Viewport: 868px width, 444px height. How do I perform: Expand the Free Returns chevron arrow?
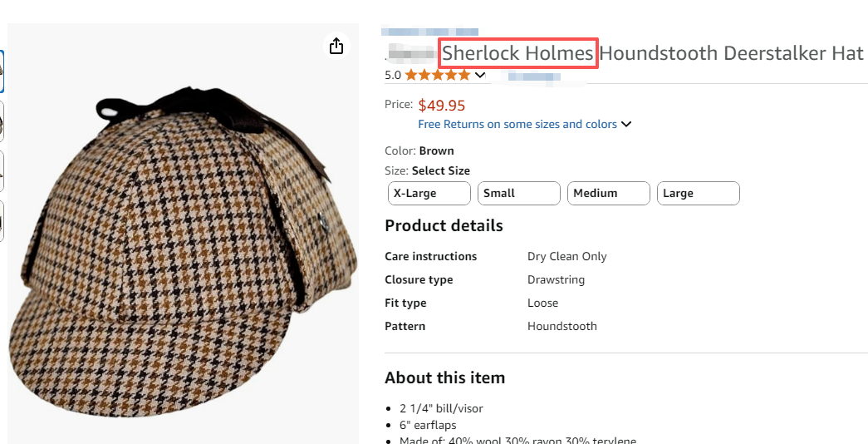(626, 125)
